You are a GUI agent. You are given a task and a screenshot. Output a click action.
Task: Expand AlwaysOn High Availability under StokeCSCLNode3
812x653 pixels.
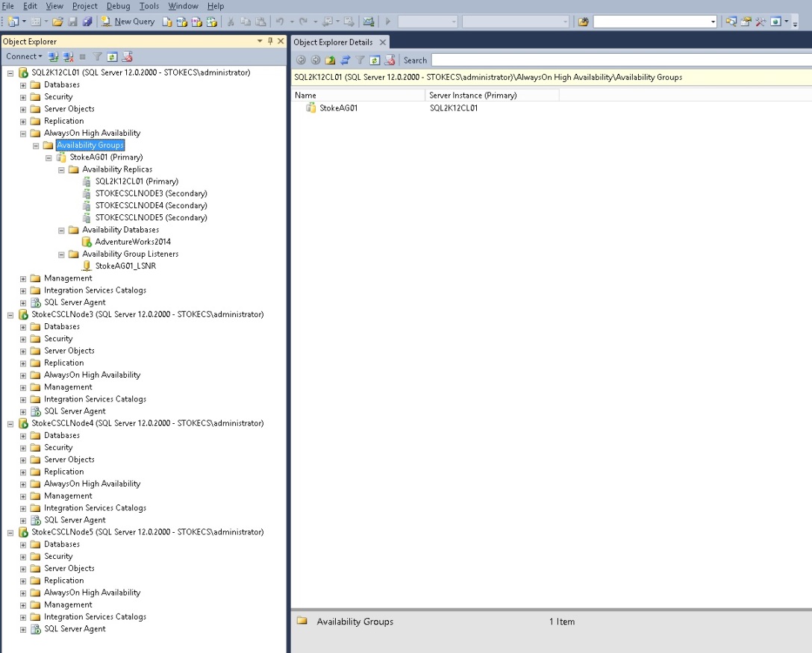pos(23,375)
